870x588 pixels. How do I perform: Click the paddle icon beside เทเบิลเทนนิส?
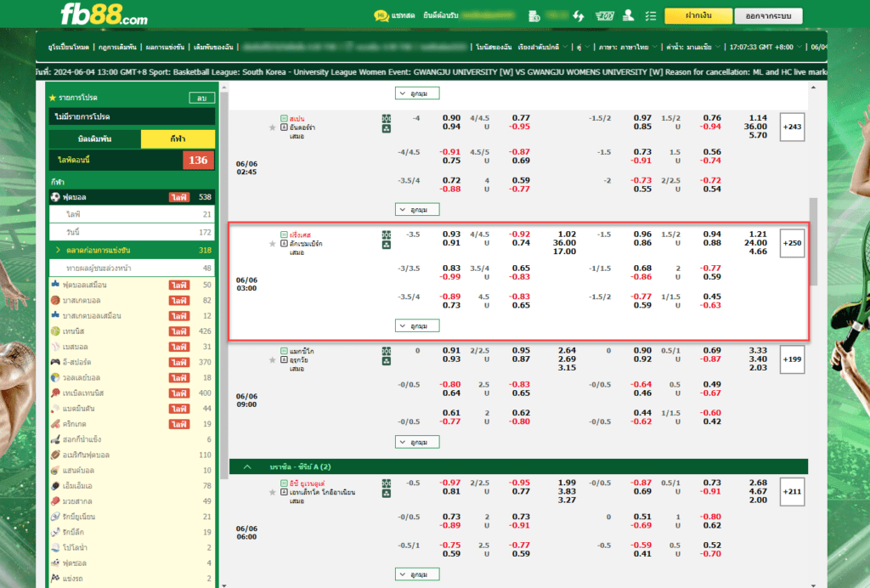coord(55,393)
